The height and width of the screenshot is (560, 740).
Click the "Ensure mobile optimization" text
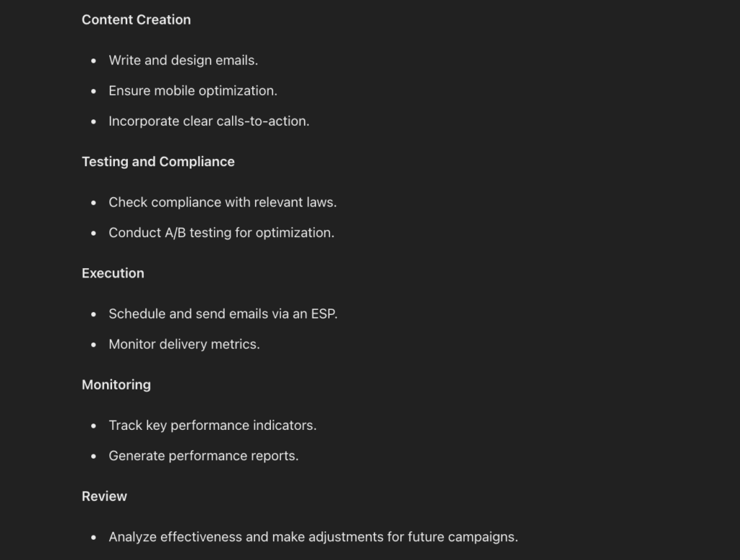click(192, 91)
